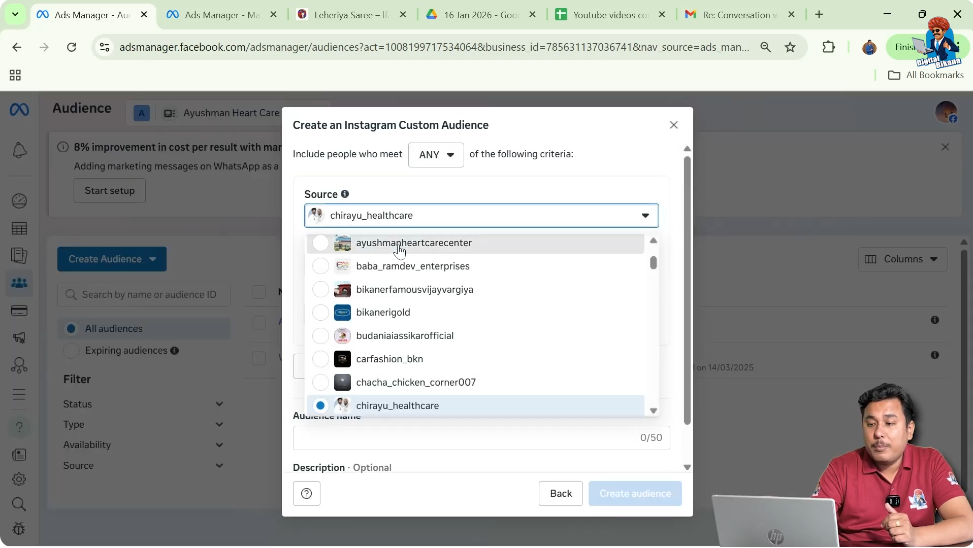Switch to 16 Jan 2026 Google Drive tab
The height and width of the screenshot is (548, 973).
pos(482,15)
